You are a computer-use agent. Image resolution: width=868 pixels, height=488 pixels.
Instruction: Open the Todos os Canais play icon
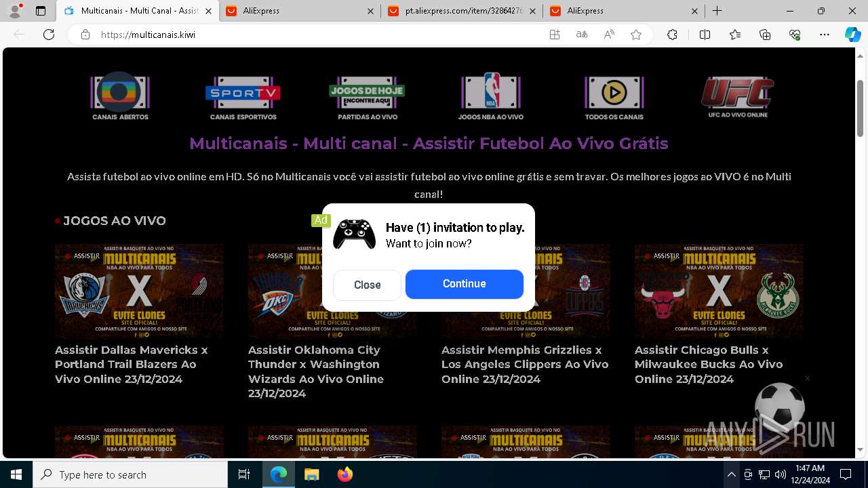pyautogui.click(x=614, y=96)
